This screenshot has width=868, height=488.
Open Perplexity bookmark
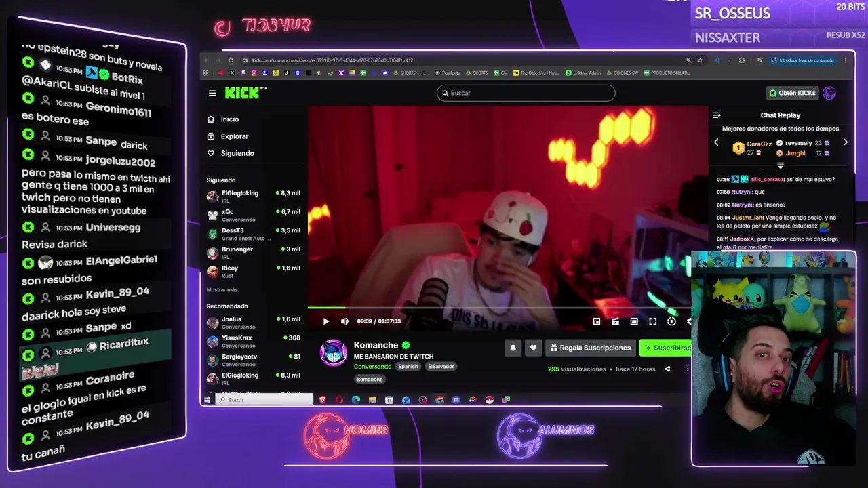click(448, 73)
